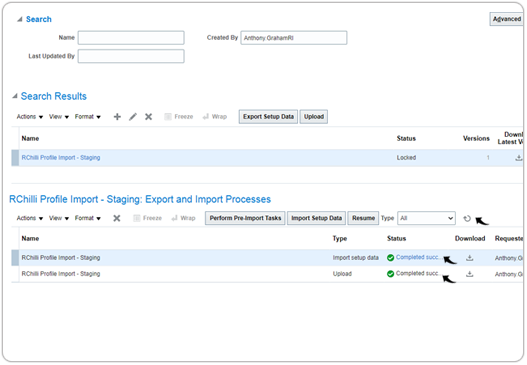
Task: Click Delete X icon in processes toolbar
Action: pyautogui.click(x=117, y=218)
